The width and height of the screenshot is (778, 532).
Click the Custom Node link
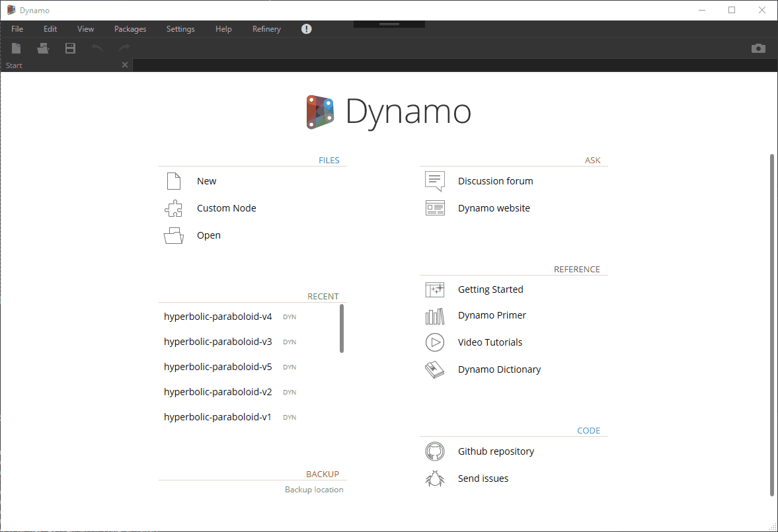(x=226, y=208)
